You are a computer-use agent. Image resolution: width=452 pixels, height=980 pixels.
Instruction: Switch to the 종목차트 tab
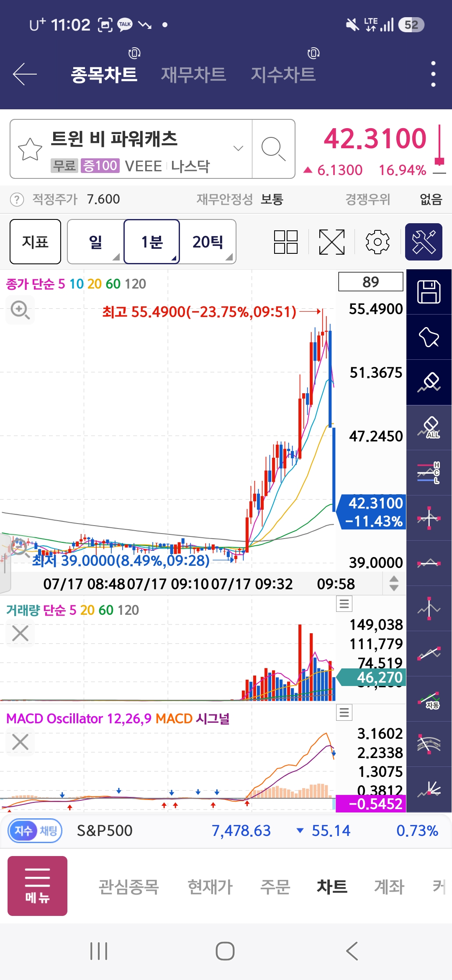pyautogui.click(x=104, y=75)
